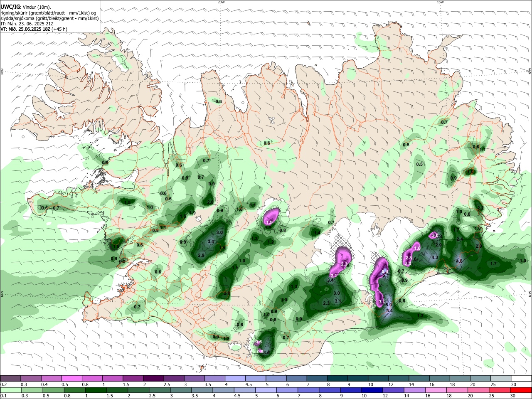Select the darkest purple swatch between 2 and 2.5 in upper legend

[153, 378]
